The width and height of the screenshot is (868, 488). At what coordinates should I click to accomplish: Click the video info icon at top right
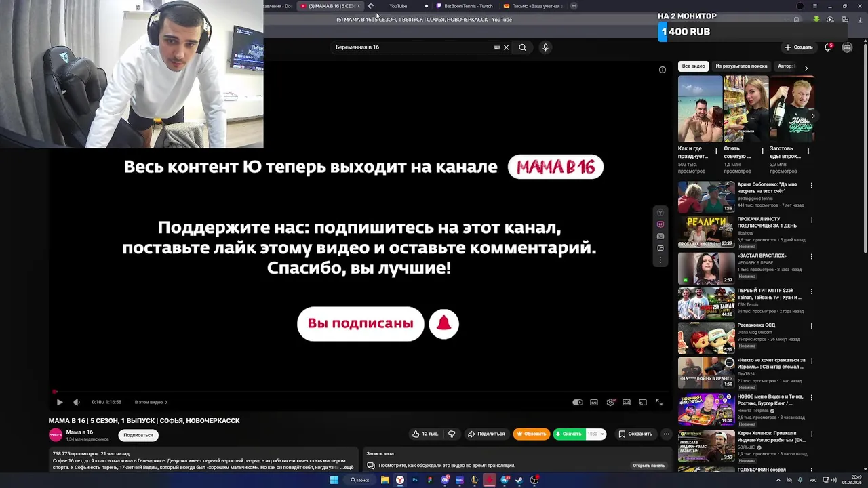[x=663, y=70]
